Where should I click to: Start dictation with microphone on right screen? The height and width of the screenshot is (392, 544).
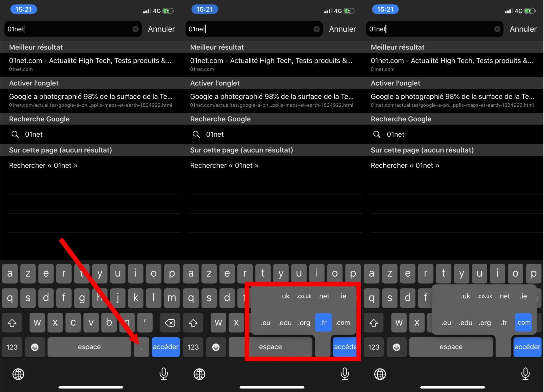(x=525, y=374)
